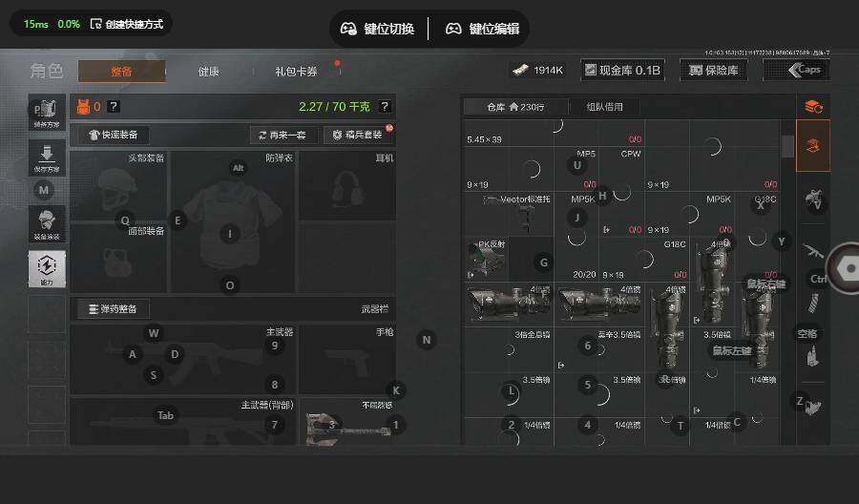Open the equipment modification helmet icon
The width and height of the screenshot is (859, 504).
coord(47,222)
